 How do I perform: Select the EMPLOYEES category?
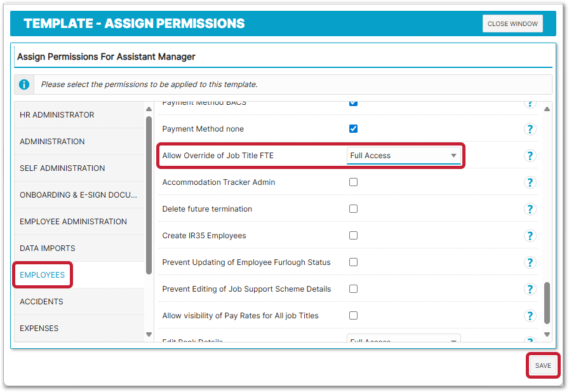pyautogui.click(x=43, y=275)
